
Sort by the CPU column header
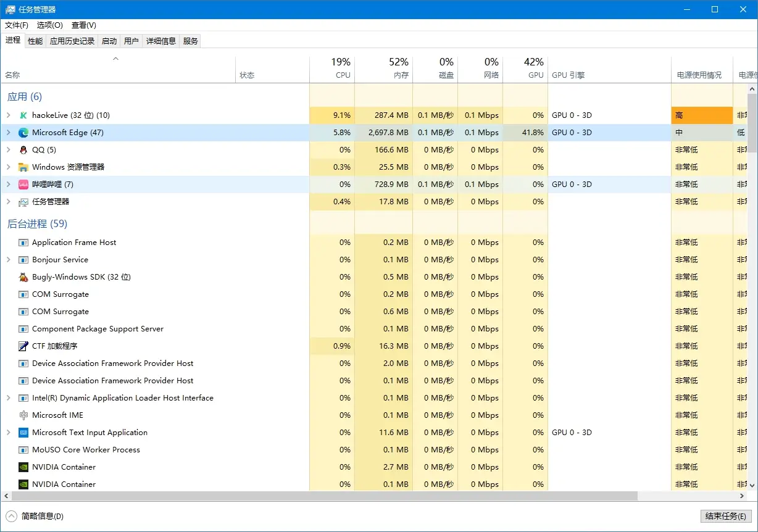click(x=332, y=69)
